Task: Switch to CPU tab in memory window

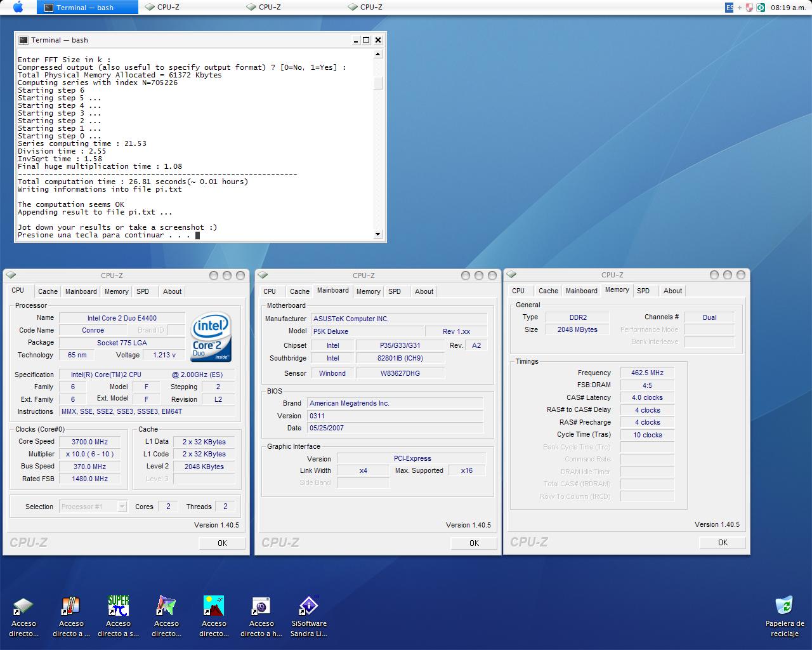Action: pyautogui.click(x=518, y=291)
